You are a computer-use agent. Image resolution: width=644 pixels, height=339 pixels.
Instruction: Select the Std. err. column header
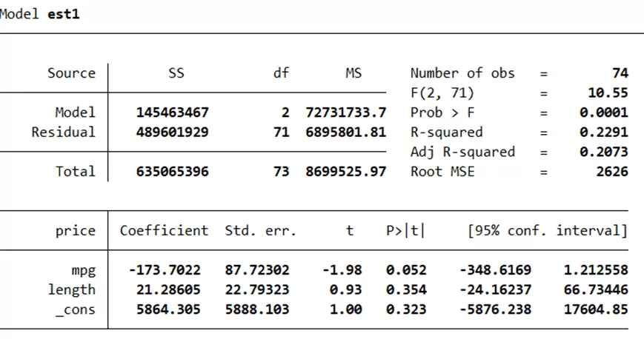tap(260, 230)
